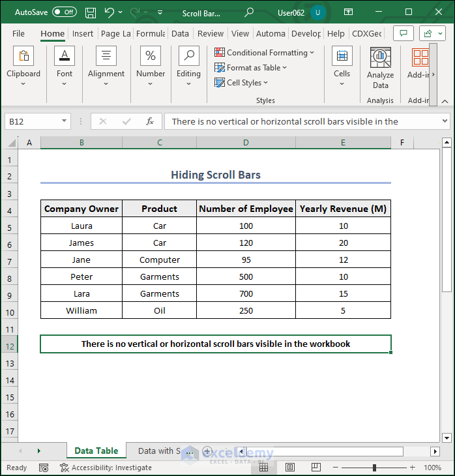Click the vertical scrollbar thumb

(x=447, y=220)
